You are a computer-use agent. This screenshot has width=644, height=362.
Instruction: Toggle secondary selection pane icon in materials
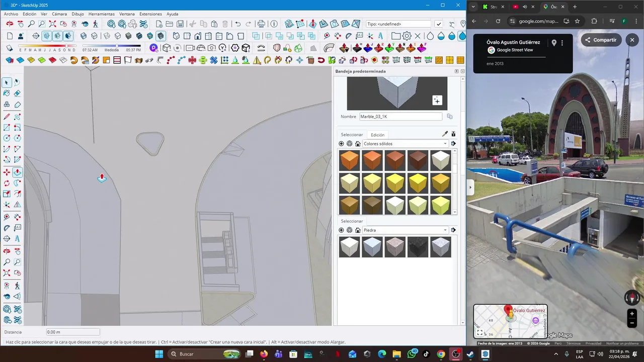click(453, 134)
